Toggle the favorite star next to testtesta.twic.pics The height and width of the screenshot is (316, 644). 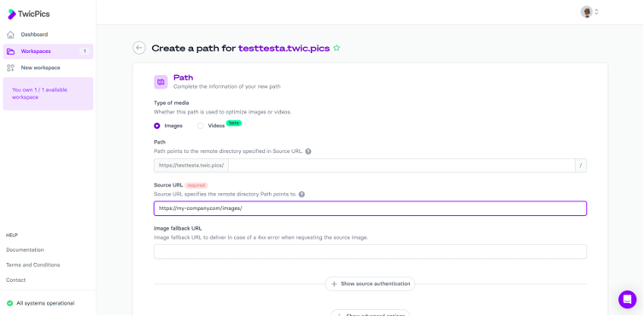[336, 48]
